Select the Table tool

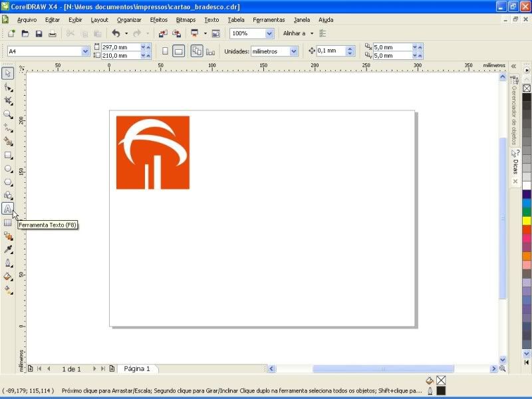coord(8,223)
